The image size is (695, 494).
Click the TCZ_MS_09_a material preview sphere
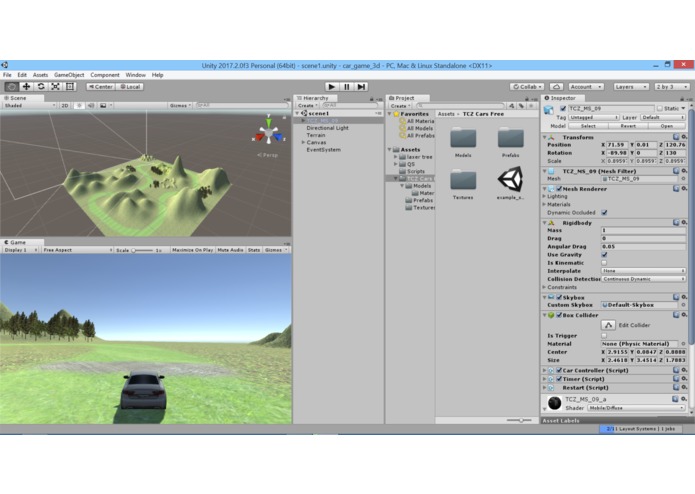click(554, 403)
